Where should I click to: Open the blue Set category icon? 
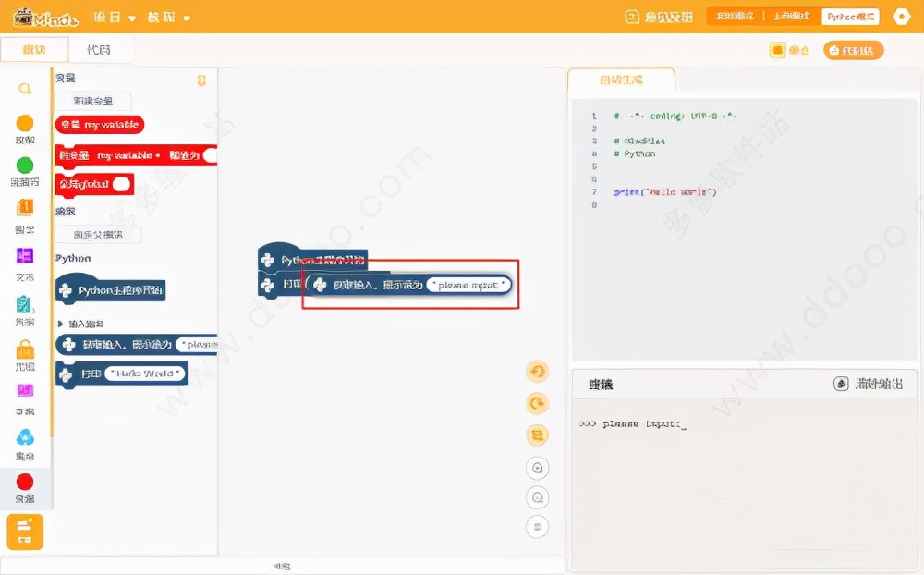pos(25,437)
